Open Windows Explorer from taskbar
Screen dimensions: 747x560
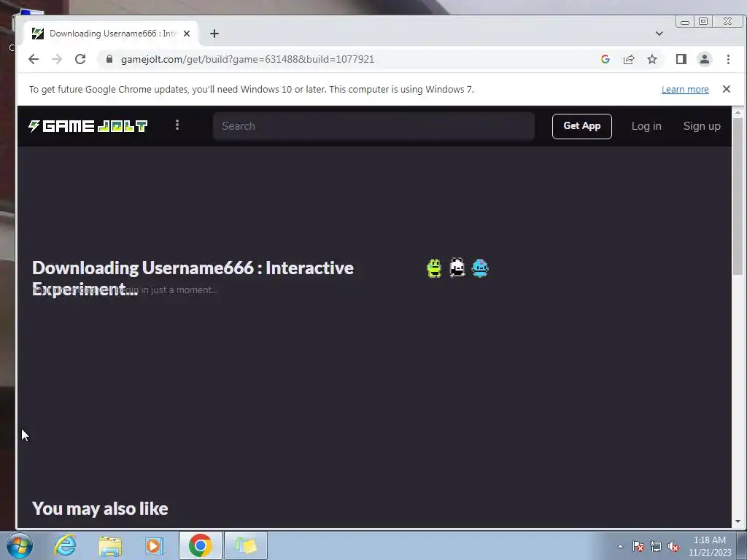point(110,545)
